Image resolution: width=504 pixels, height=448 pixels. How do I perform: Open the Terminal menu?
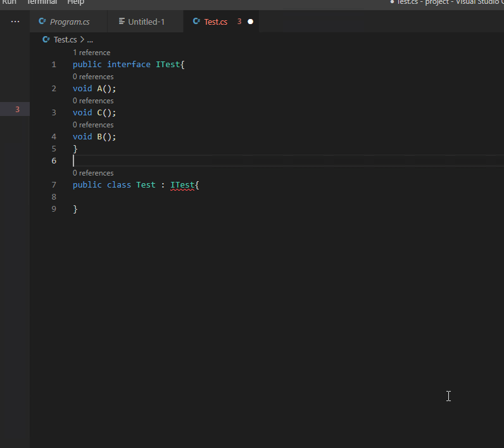[42, 3]
